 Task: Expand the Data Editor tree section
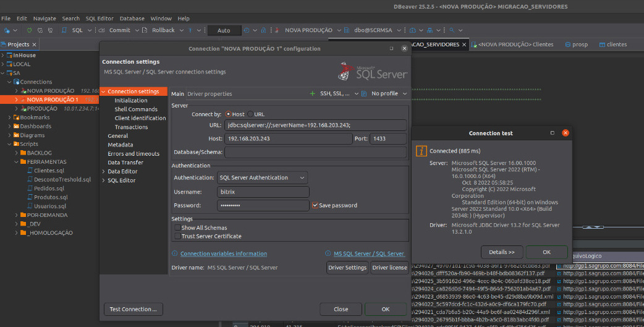[103, 171]
